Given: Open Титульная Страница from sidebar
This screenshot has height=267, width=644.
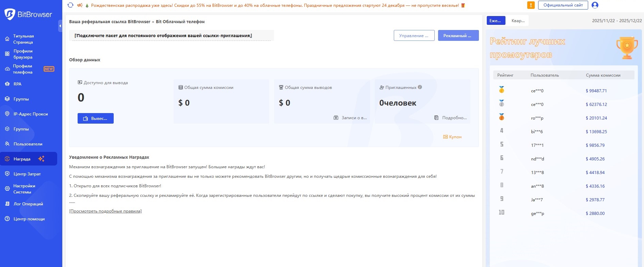Looking at the screenshot, I should [23, 39].
